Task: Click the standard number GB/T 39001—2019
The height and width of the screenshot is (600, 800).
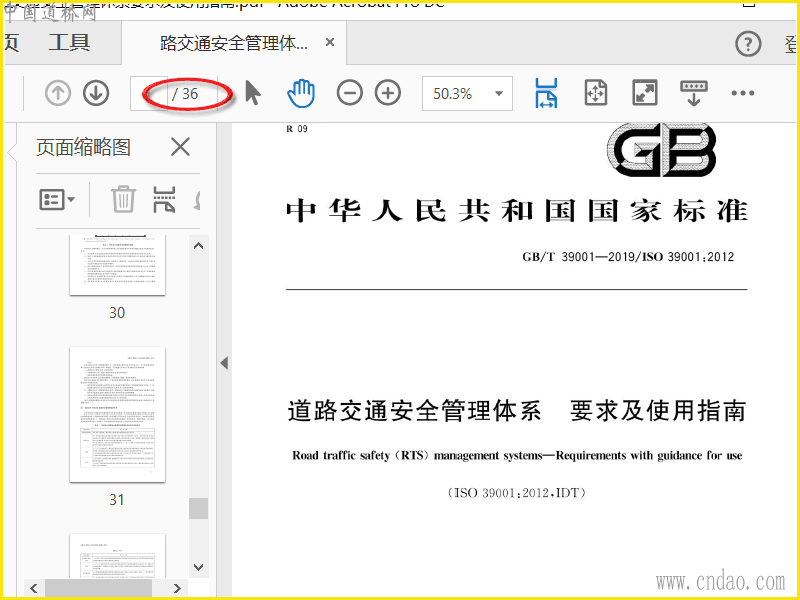Action: 579,257
